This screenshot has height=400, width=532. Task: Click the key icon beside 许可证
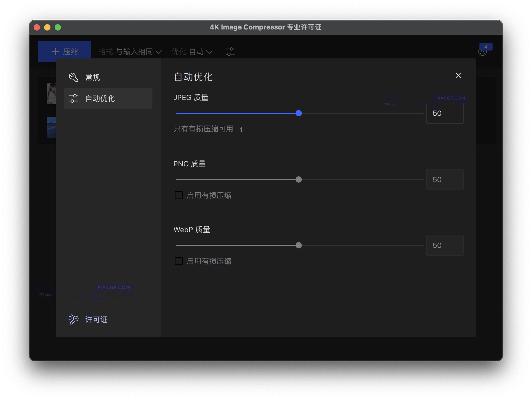click(x=73, y=319)
